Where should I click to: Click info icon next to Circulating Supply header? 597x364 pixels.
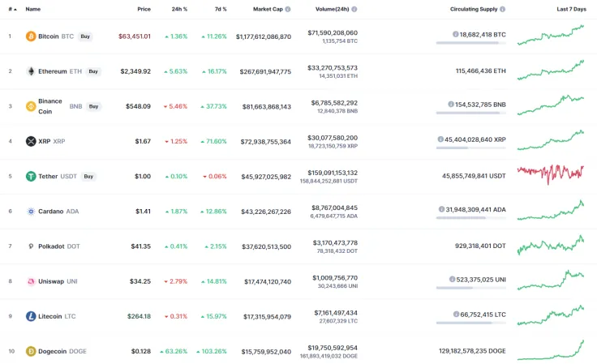pos(503,9)
